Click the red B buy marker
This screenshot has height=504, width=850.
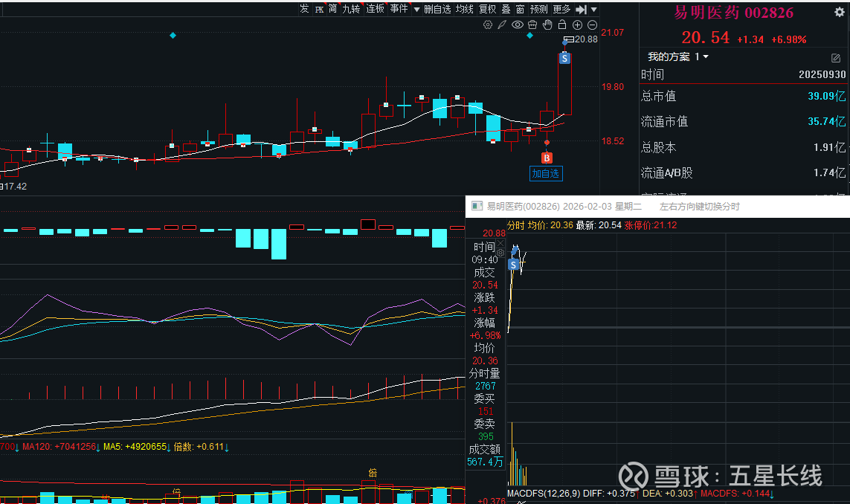coord(547,158)
